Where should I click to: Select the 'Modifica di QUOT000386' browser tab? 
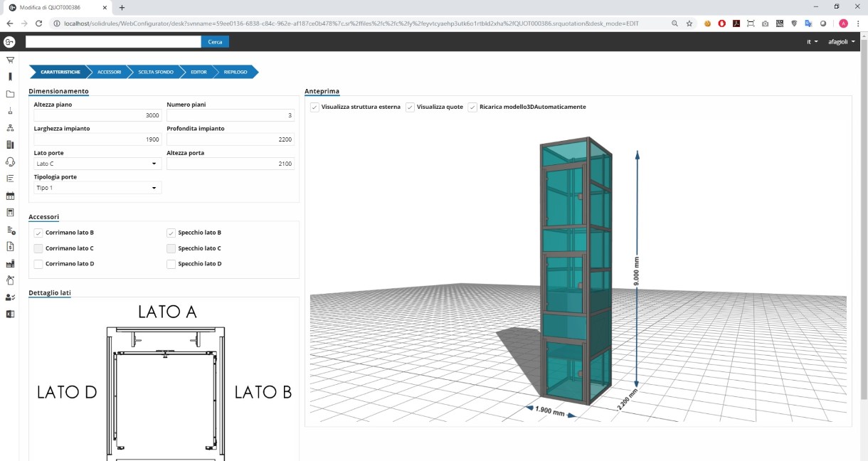57,7
